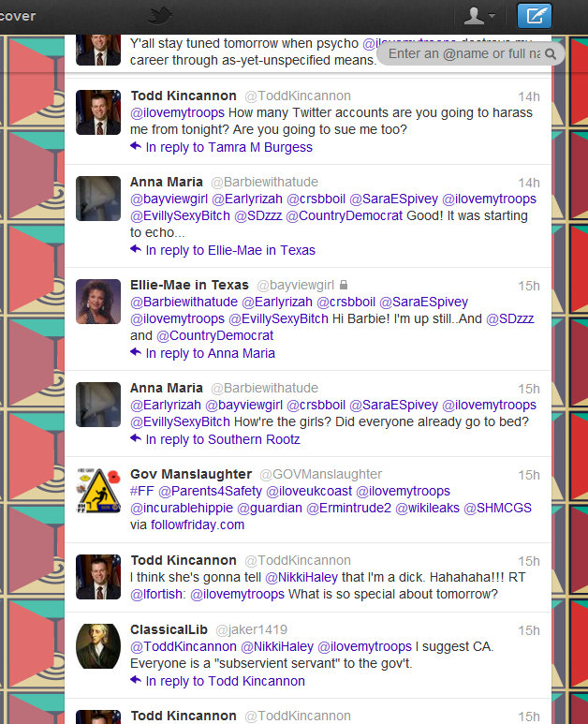Open the followfriday.com link
Image resolution: width=588 pixels, height=724 pixels.
coord(198,525)
